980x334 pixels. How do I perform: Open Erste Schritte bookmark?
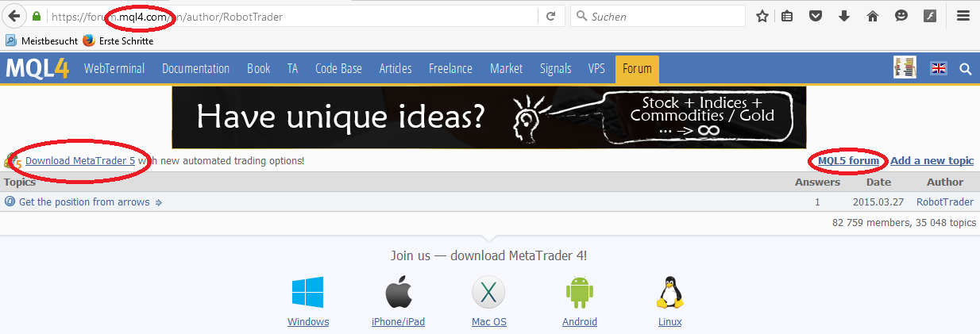[x=118, y=40]
